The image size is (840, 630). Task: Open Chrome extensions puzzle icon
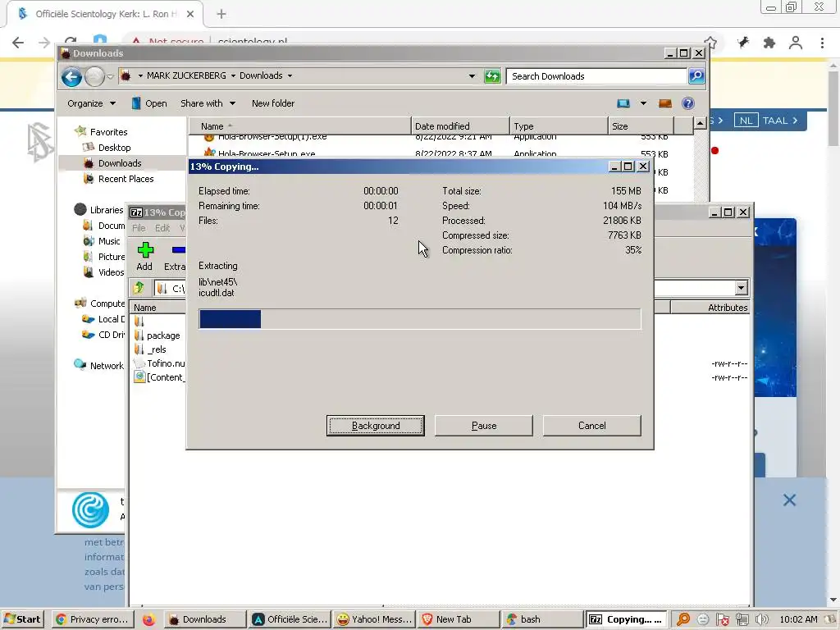pos(769,43)
